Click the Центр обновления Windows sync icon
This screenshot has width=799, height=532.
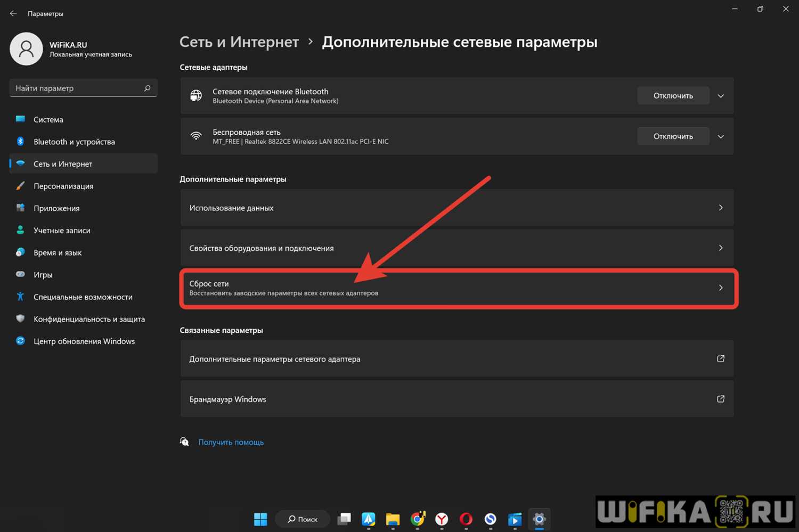tap(20, 341)
